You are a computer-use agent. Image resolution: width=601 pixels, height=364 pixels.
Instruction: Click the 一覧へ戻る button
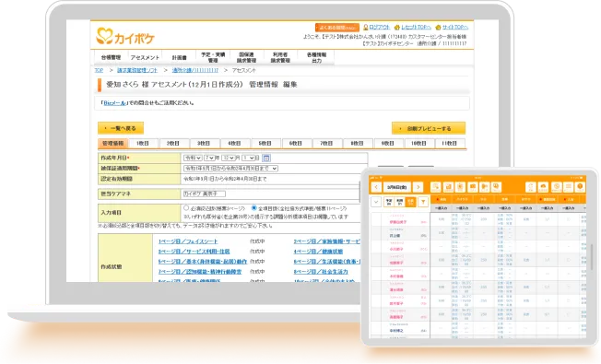coord(121,128)
